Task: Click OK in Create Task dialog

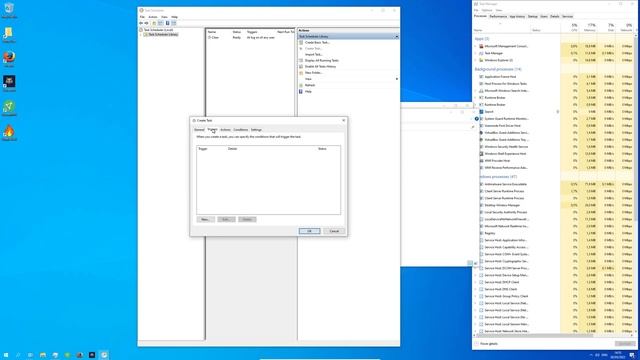Action: [309, 231]
